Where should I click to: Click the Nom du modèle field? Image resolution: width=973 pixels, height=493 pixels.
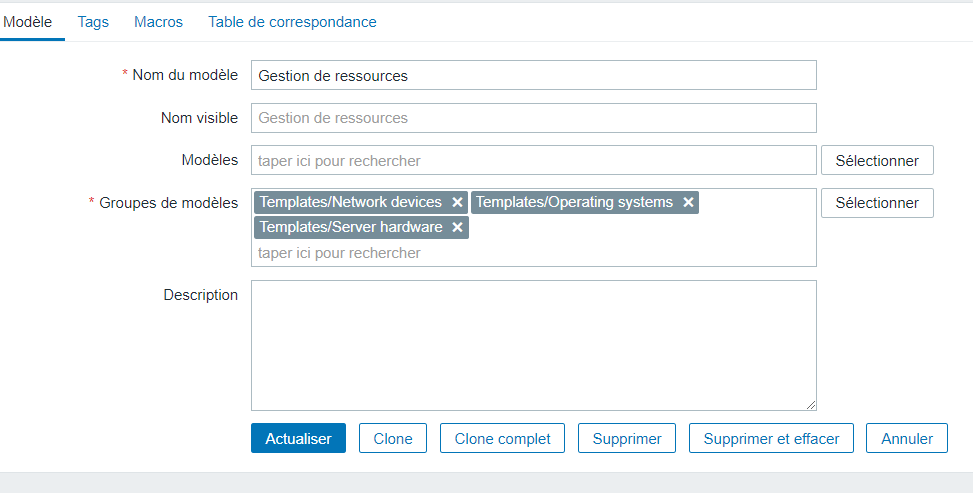coord(533,75)
